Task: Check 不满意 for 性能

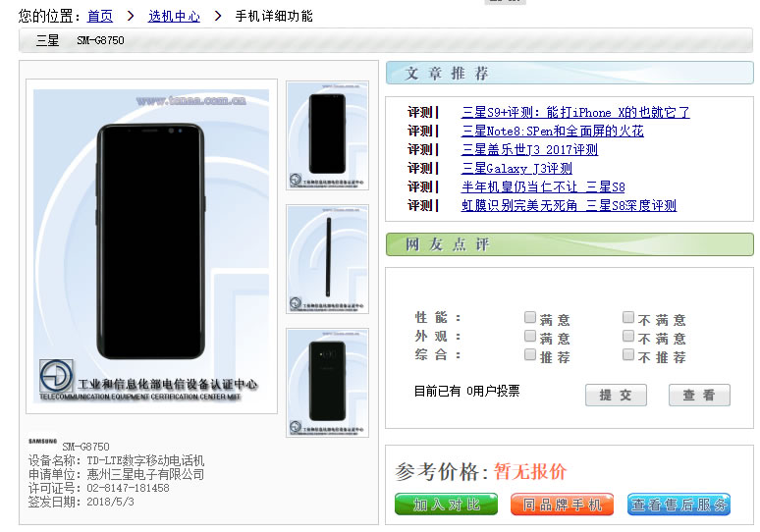Action: click(x=628, y=317)
